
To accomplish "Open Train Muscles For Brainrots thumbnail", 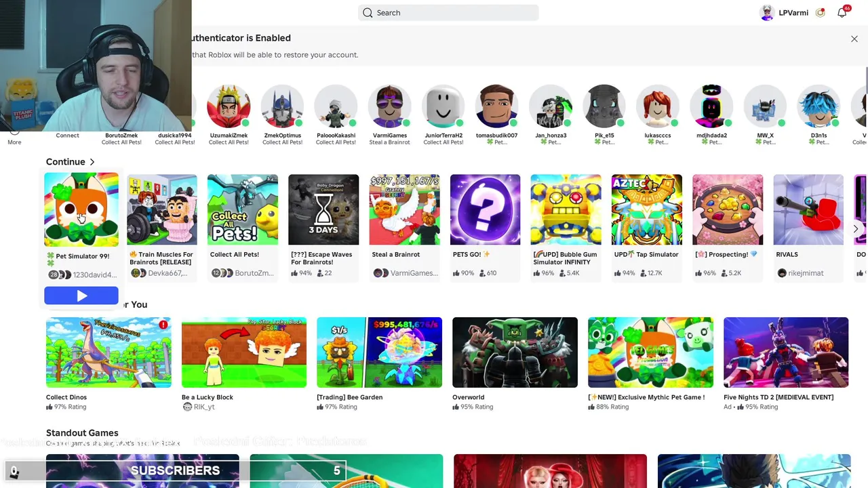I will 162,209.
